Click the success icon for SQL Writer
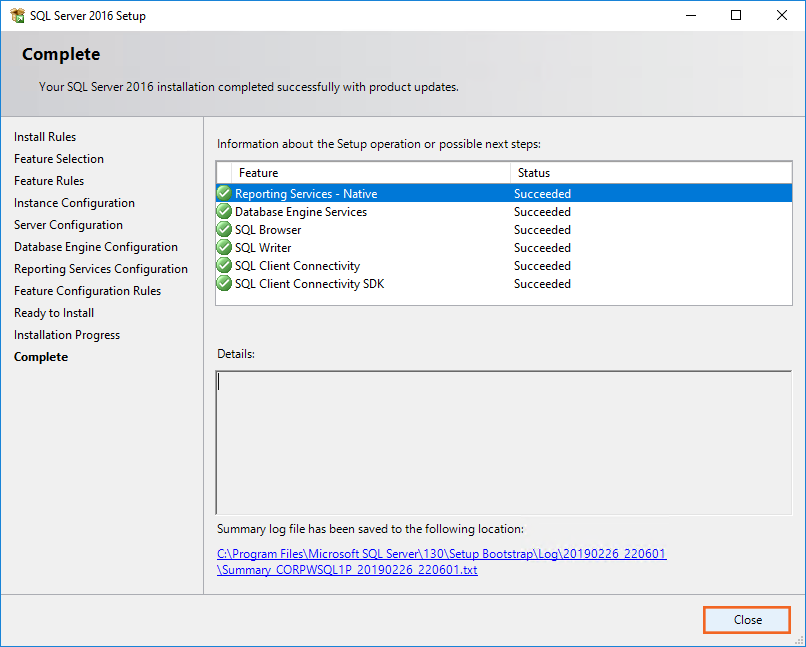 224,248
